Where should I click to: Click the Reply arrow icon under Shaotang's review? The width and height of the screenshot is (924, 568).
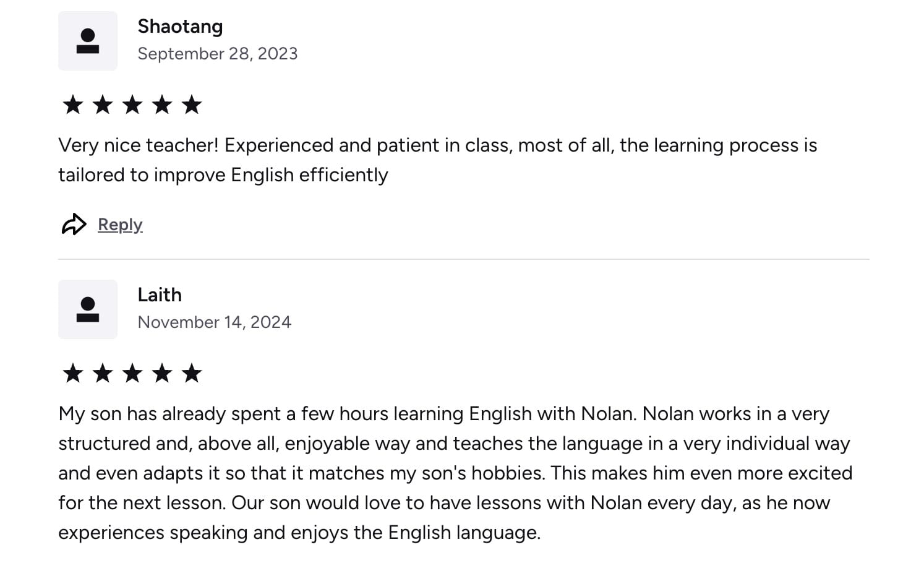[x=74, y=224]
